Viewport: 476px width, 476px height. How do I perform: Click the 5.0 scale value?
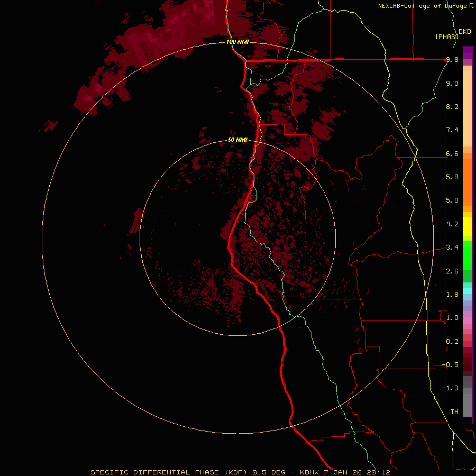click(x=452, y=200)
